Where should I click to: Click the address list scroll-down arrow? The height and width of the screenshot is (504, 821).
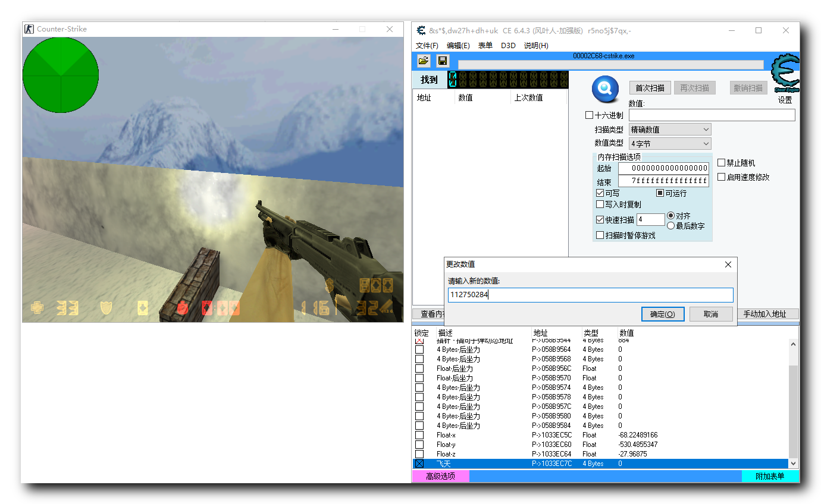[794, 464]
